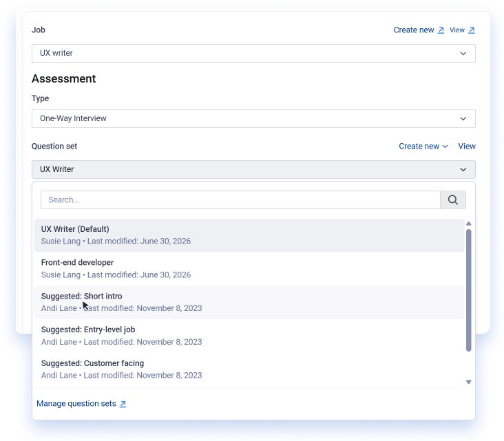The height and width of the screenshot is (441, 504).
Task: Click the Question set label
Action: click(54, 146)
